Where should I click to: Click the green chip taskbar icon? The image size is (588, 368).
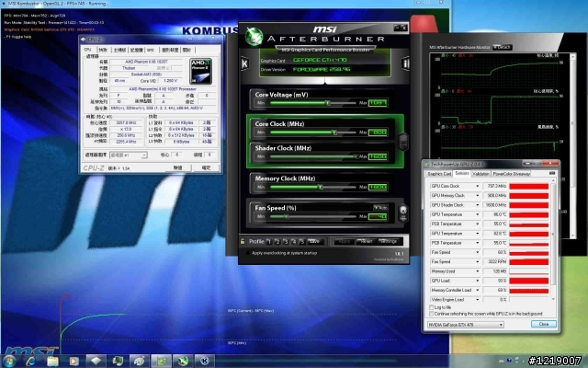click(162, 361)
